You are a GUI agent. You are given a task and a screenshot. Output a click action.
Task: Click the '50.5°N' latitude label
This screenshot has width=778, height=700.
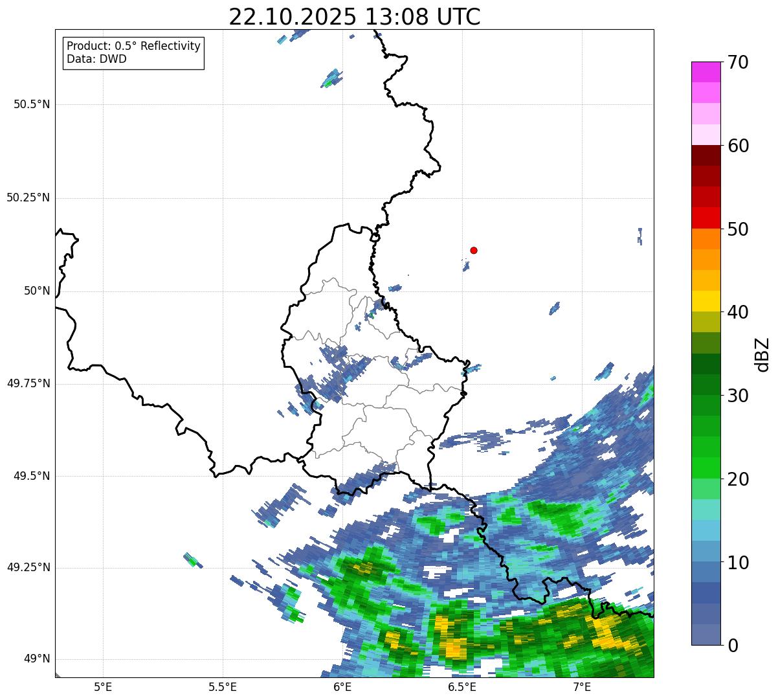pyautogui.click(x=32, y=104)
